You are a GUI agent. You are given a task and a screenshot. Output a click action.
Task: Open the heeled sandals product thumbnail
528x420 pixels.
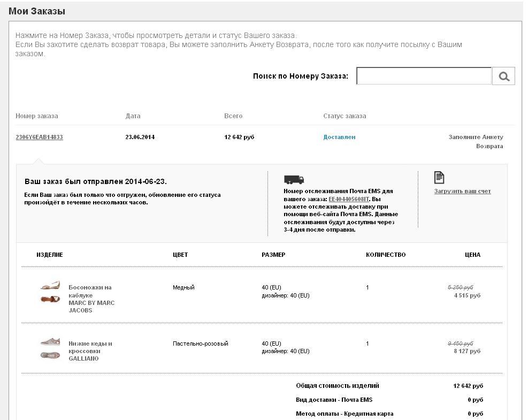[x=50, y=292]
